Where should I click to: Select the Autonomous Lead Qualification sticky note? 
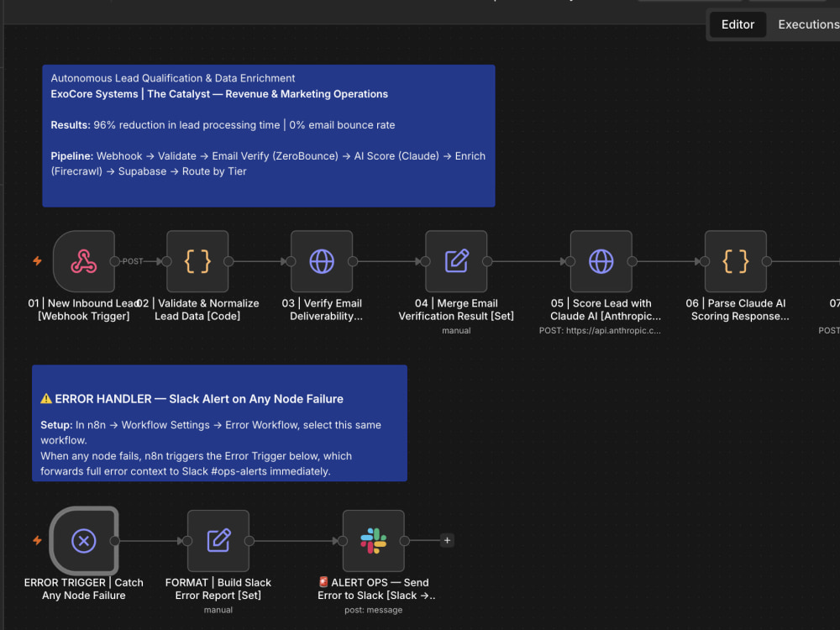click(269, 135)
